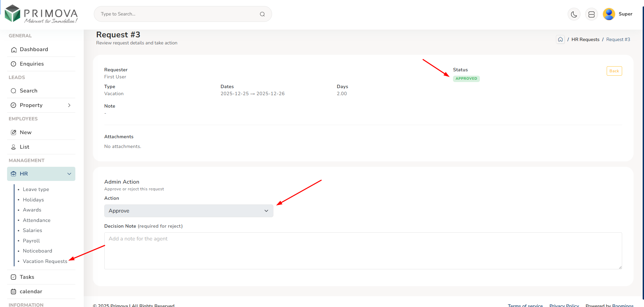This screenshot has height=307, width=644.
Task: Click the search magnifier icon
Action: (x=262, y=14)
